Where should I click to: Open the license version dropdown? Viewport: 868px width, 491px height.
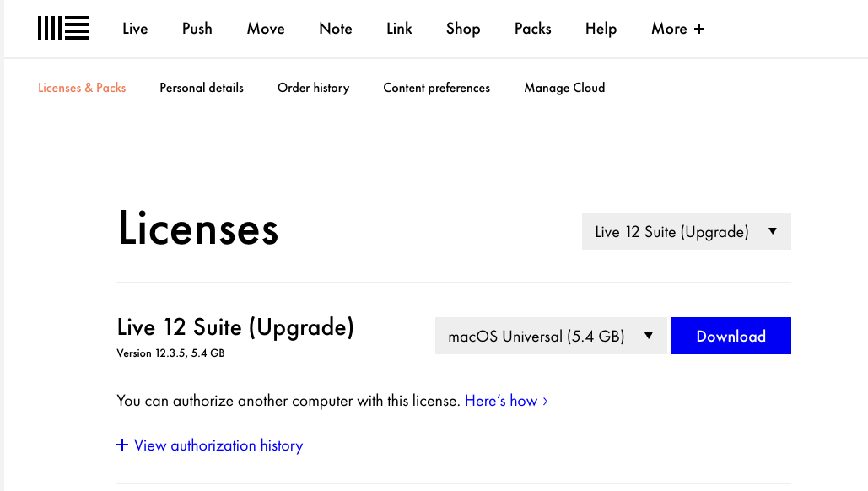(685, 231)
